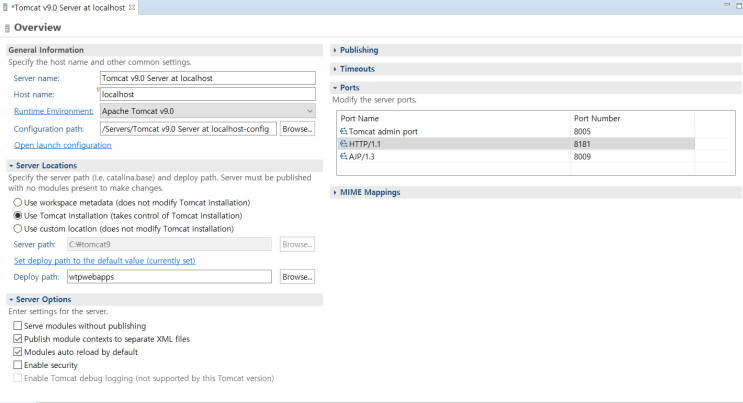Click the General Information section header
743x403 pixels.
tap(164, 50)
